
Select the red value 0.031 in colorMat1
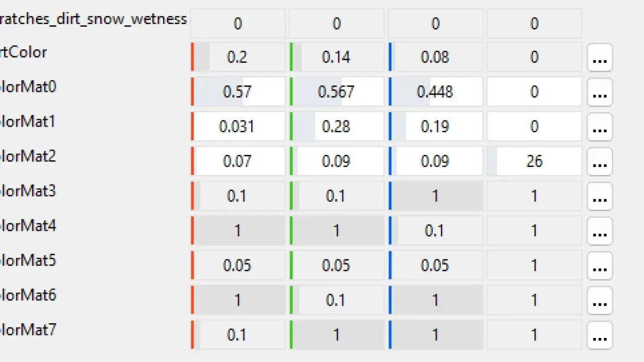pos(237,127)
